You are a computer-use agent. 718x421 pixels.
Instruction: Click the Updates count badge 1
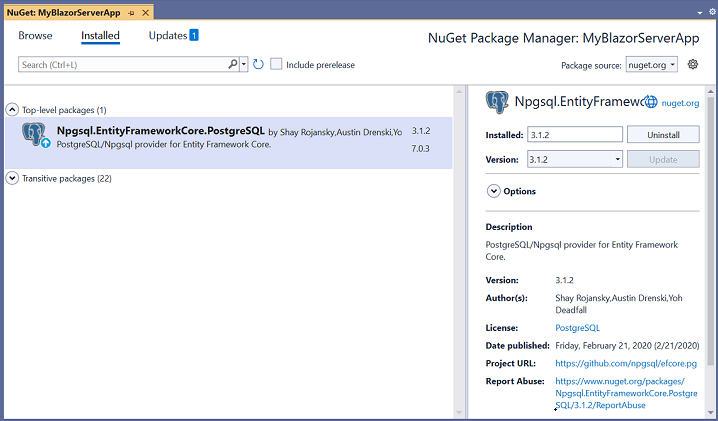[194, 35]
